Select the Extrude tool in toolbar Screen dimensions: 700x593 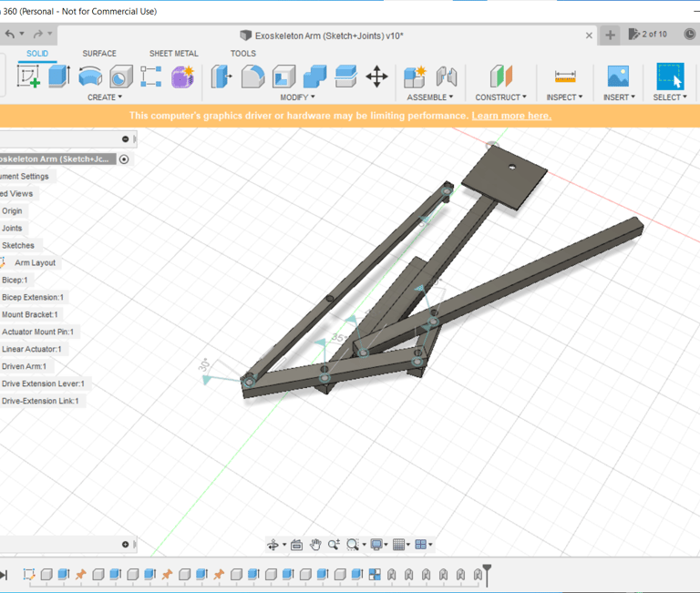[x=59, y=77]
